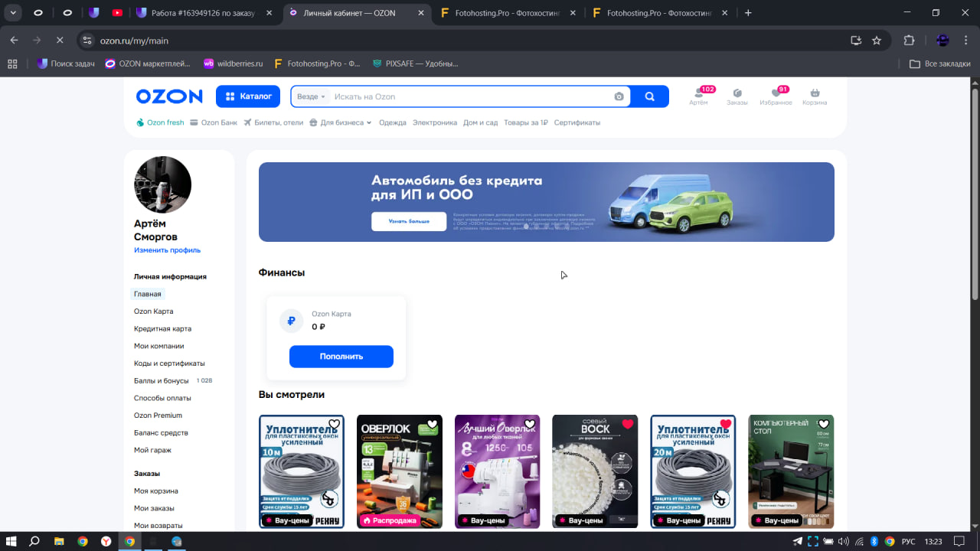Open Корзина icon in the header
Viewport: 980px width, 551px height.
point(815,96)
